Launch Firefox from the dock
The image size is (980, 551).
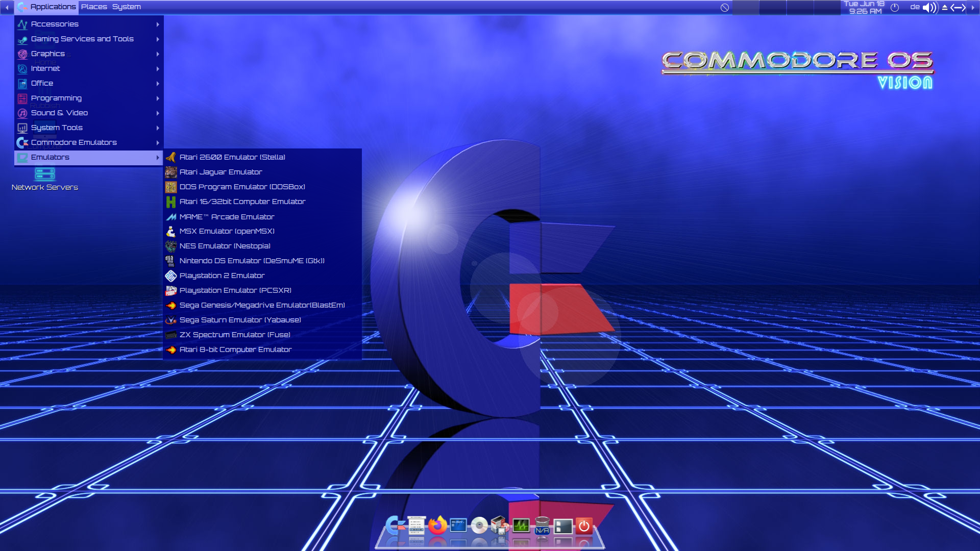pos(437,525)
